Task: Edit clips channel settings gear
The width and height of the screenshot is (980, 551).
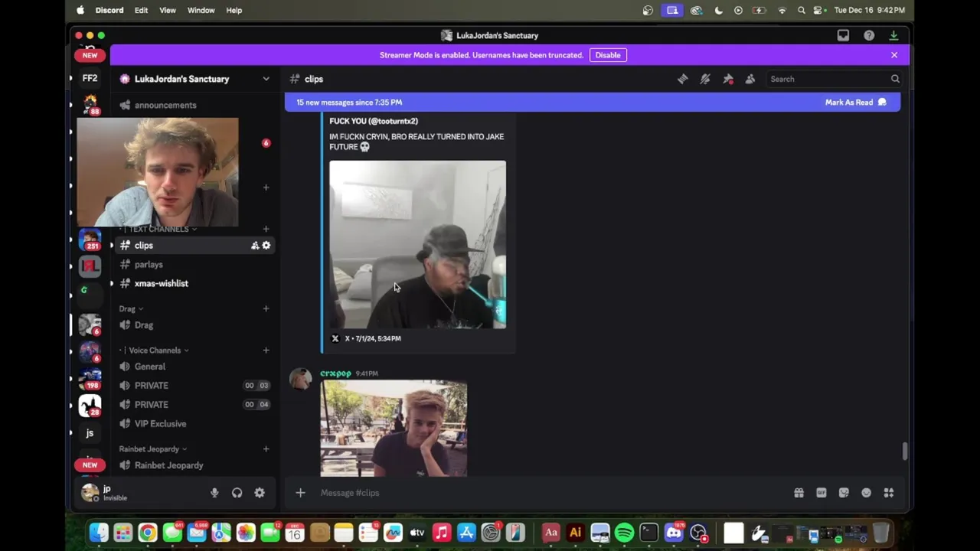Action: [266, 246]
